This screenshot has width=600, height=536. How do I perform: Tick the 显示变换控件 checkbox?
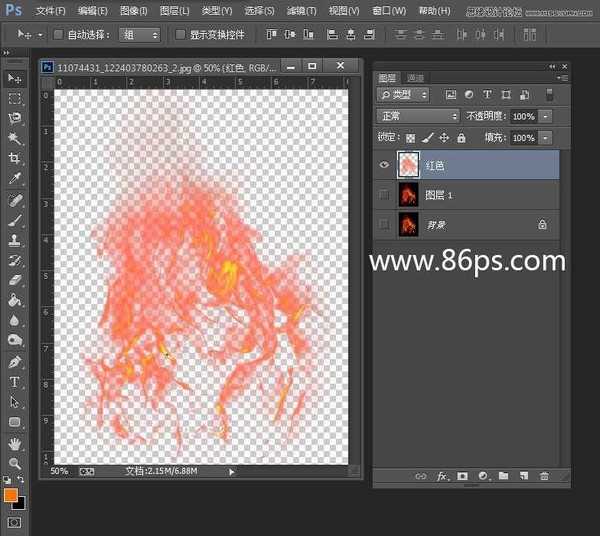tap(181, 34)
